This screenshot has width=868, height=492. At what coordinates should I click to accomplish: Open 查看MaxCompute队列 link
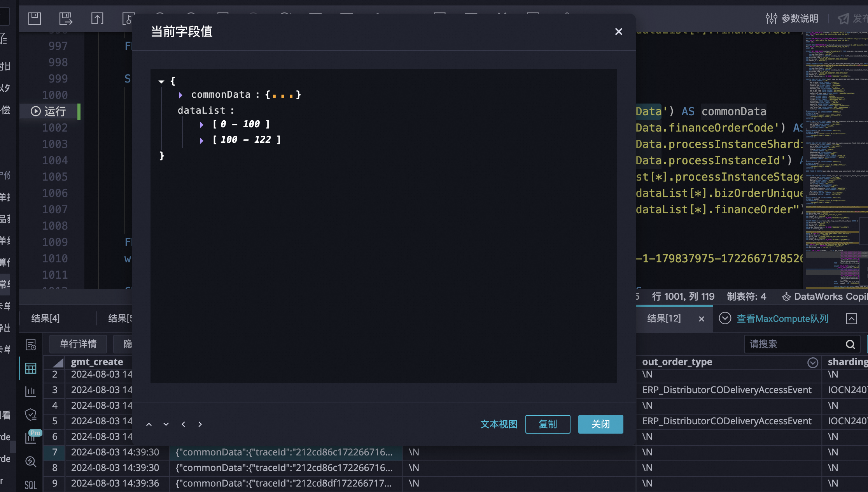point(782,318)
